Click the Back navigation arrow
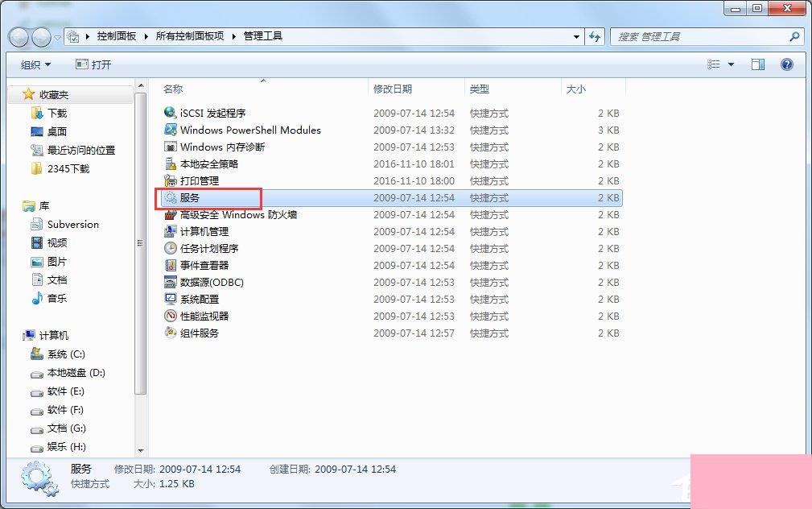Viewport: 812px width, 509px height. (x=19, y=37)
